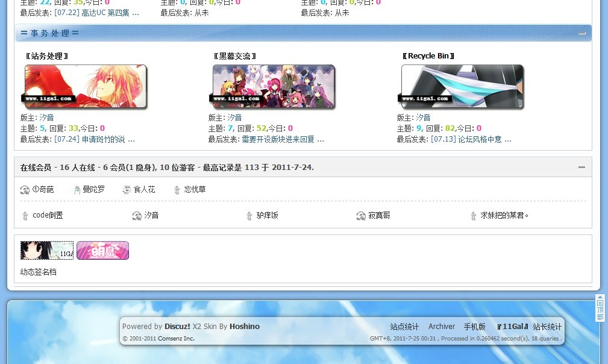Open the 〖Recycle Bin〗 forum title

coord(428,56)
